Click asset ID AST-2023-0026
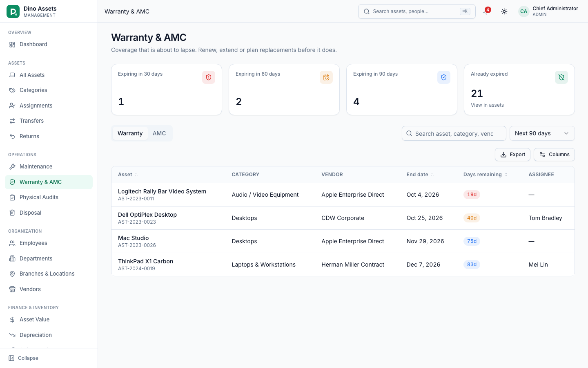Screen dimensions: 588x368 [x=137, y=245]
